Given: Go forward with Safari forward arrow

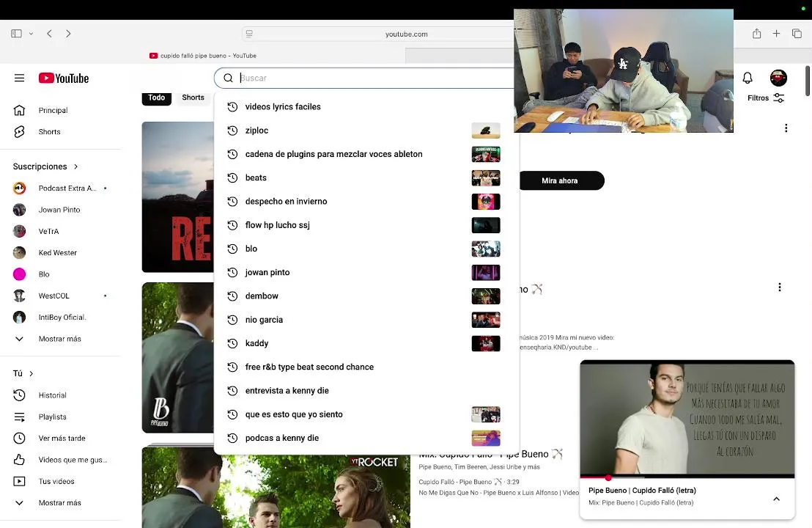Looking at the screenshot, I should pos(68,34).
